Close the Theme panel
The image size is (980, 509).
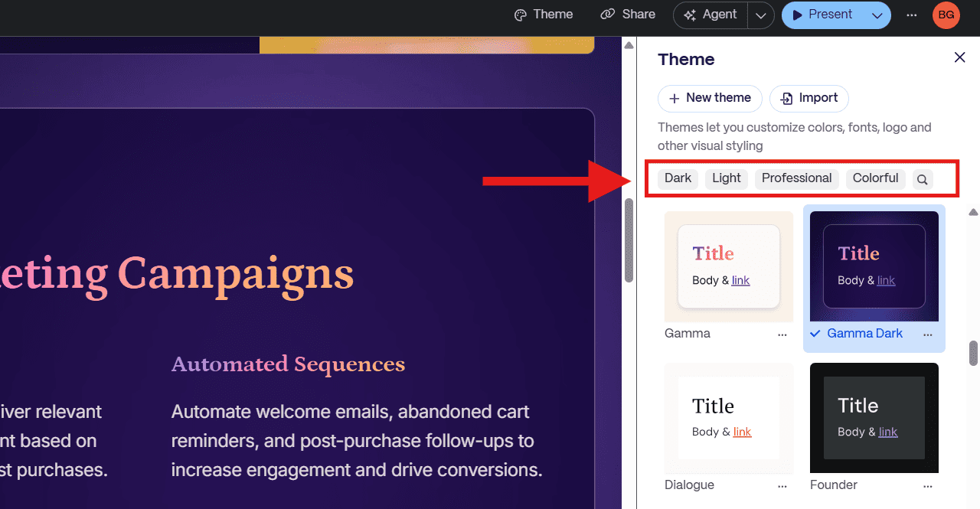pos(959,57)
